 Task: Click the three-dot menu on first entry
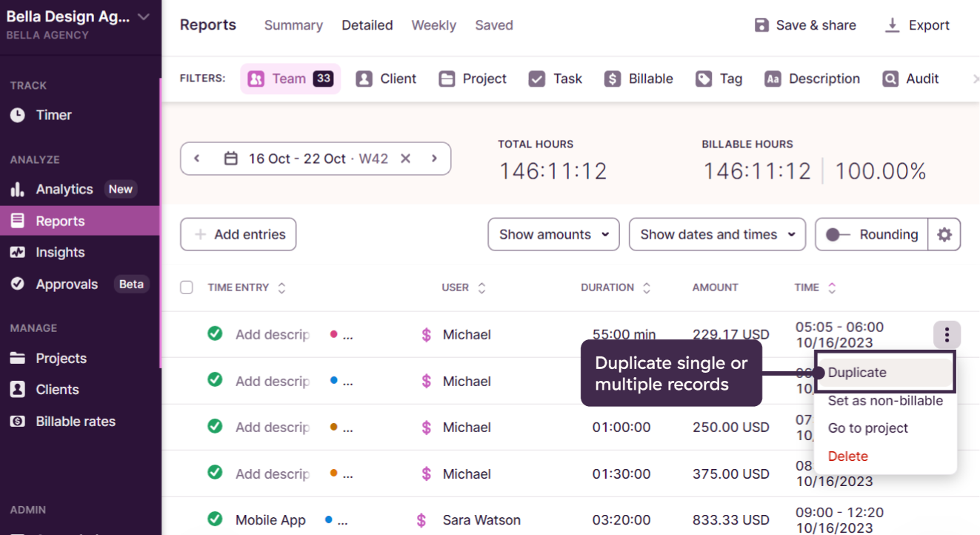pos(947,335)
